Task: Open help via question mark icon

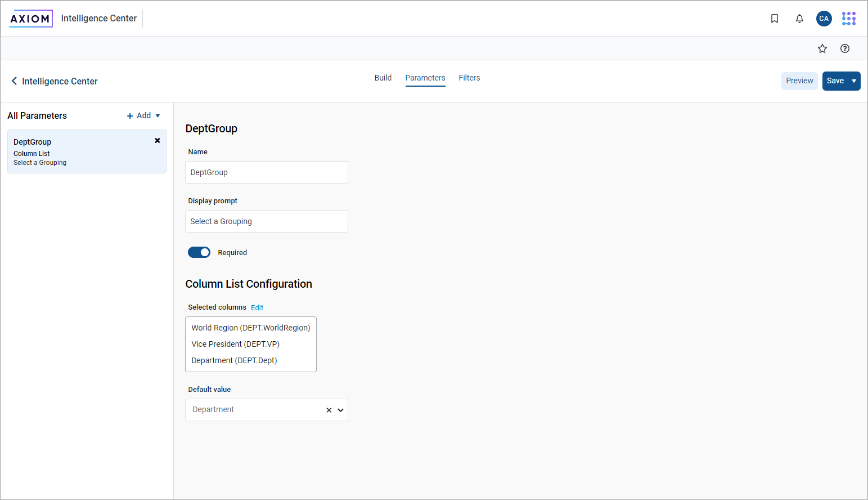Action: point(844,48)
